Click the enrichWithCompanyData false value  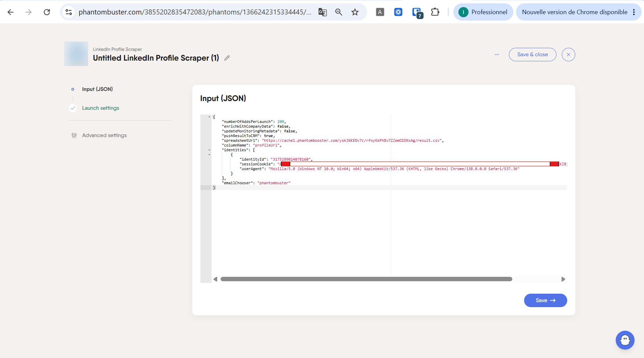(x=283, y=127)
